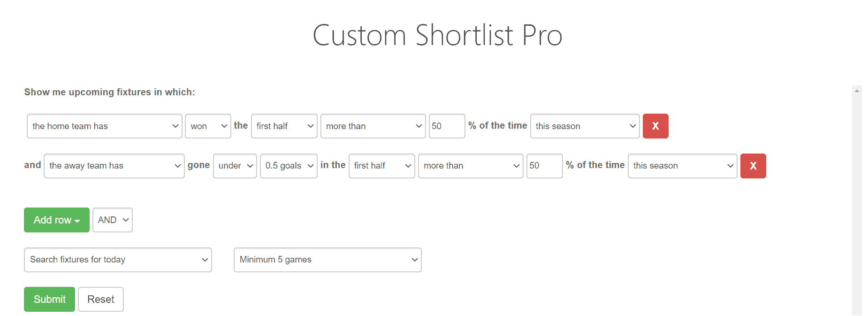Open the 'Minimum 5 games' dropdown
868x316 pixels.
point(327,260)
